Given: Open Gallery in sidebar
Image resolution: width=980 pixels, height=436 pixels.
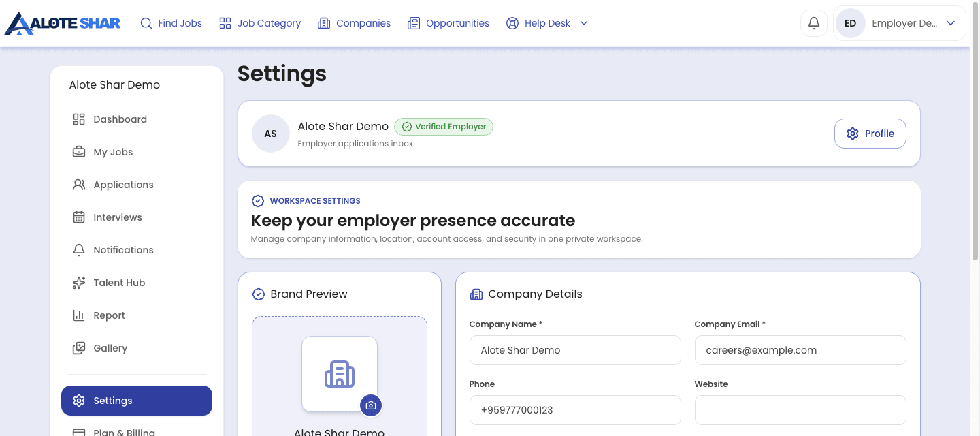Looking at the screenshot, I should [137, 348].
